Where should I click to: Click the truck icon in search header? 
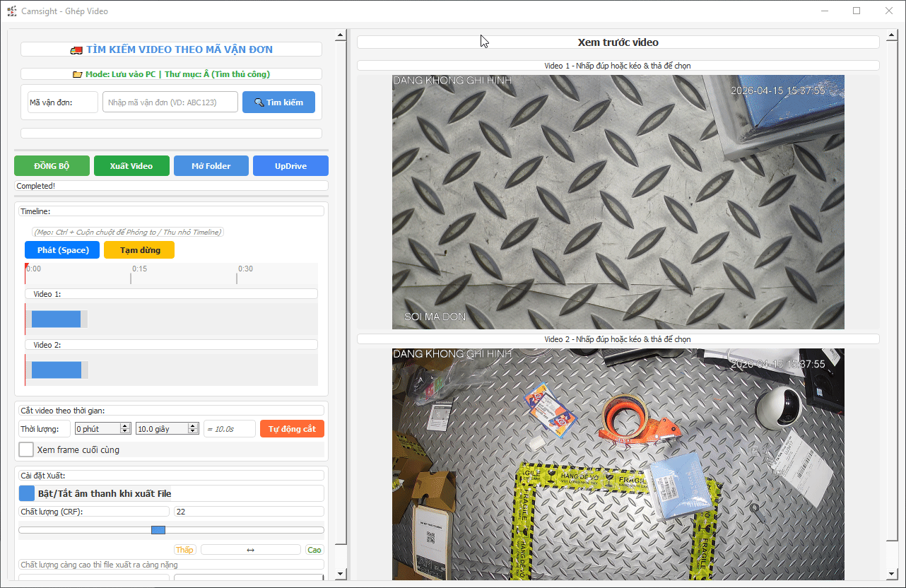76,49
